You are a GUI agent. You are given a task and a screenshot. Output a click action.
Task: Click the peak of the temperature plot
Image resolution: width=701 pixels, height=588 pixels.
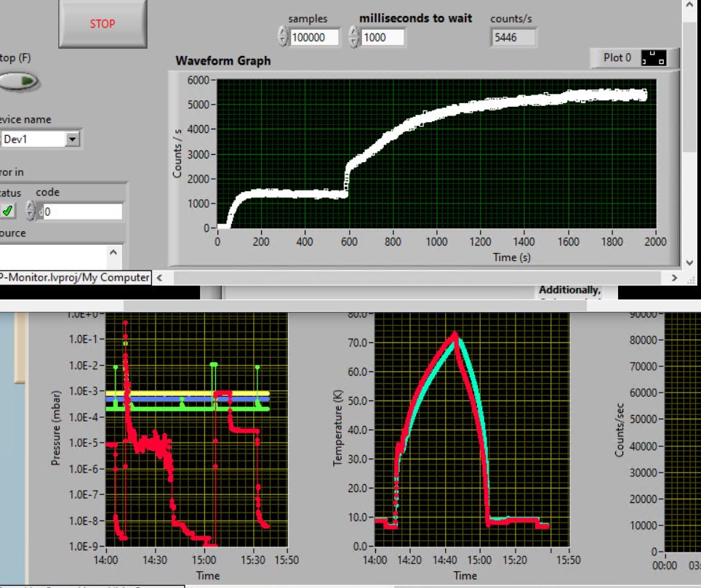pos(455,334)
